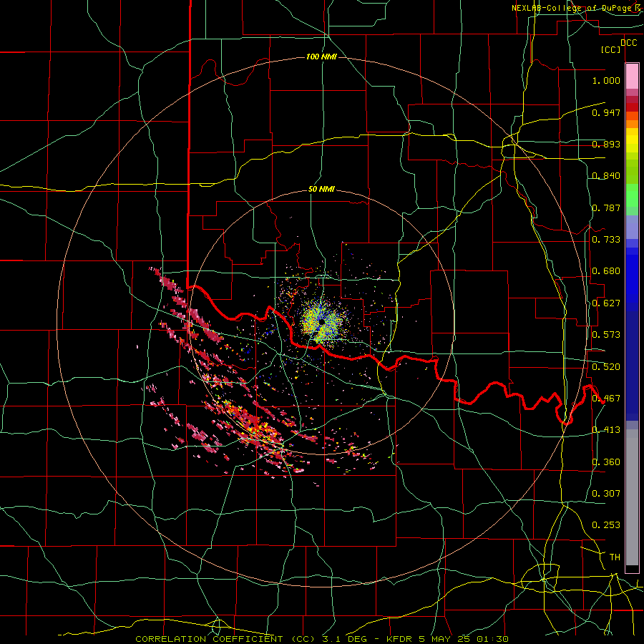Click the 3.1 DEG elevation text

[x=345, y=639]
